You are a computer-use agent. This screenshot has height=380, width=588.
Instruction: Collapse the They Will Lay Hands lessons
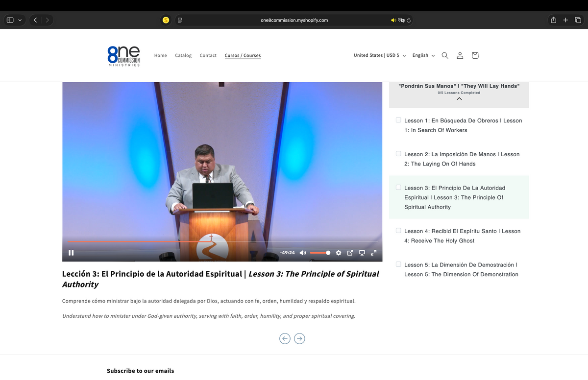pos(459,98)
